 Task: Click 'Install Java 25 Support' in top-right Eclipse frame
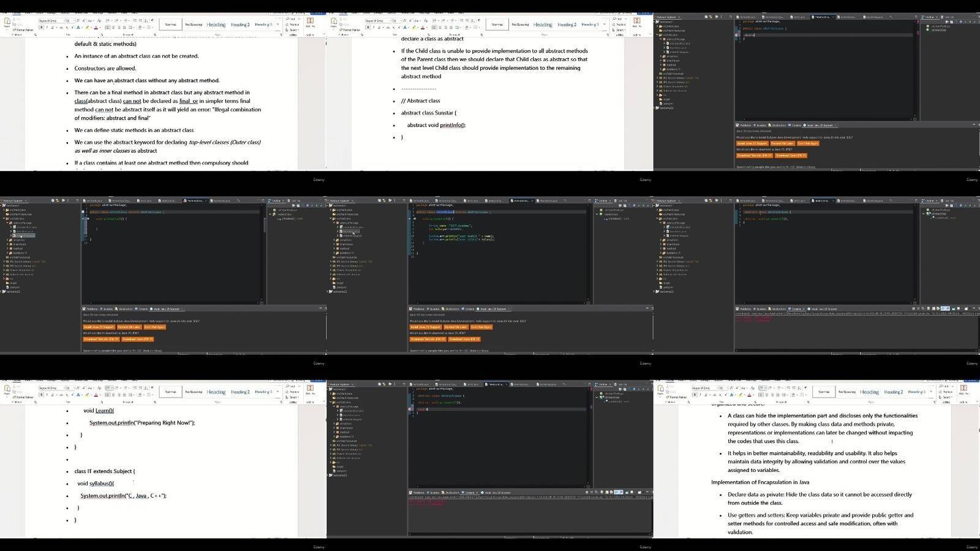[x=752, y=143]
